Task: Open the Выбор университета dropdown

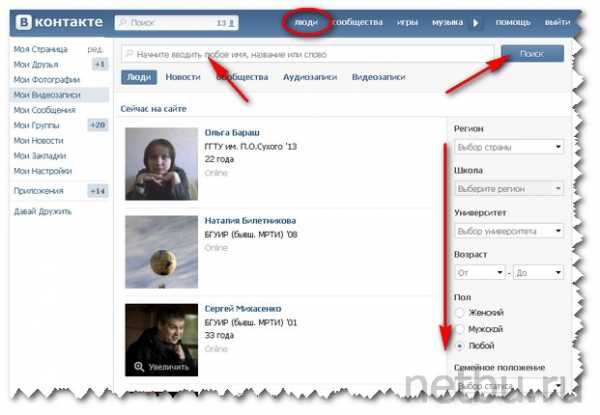Action: tap(509, 231)
